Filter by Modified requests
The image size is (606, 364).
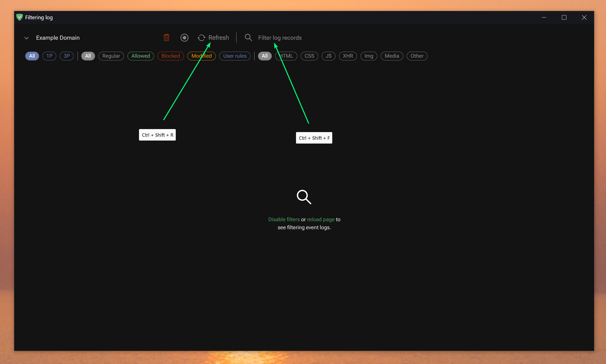pyautogui.click(x=201, y=56)
